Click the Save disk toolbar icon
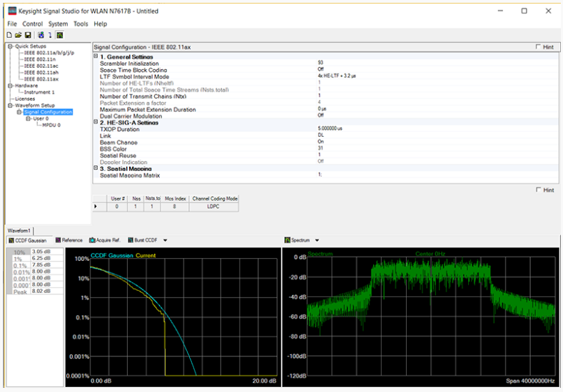Viewport: 563px width, 392px height. [x=27, y=35]
